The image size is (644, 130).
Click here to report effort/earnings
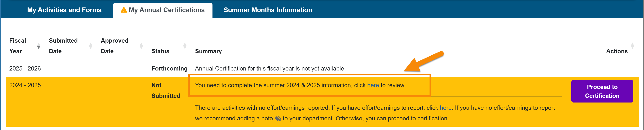445,108
